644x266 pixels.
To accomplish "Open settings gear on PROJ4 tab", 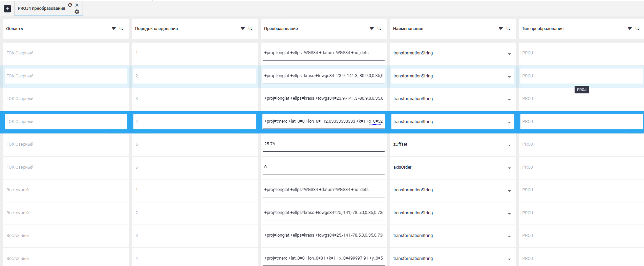I will point(77,12).
